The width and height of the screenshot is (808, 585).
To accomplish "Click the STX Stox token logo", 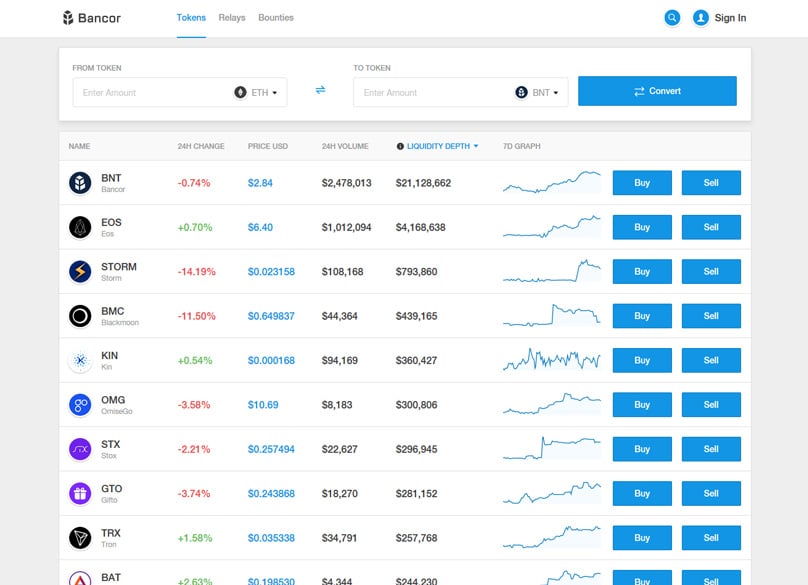I will coord(80,449).
